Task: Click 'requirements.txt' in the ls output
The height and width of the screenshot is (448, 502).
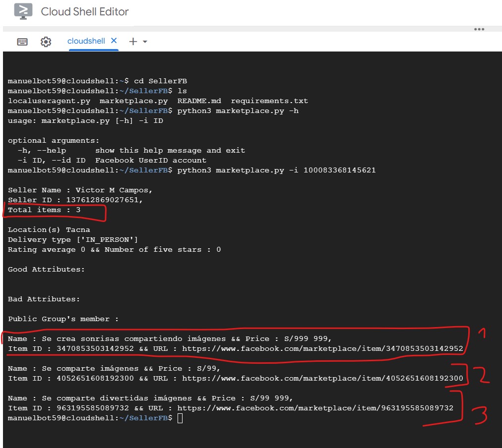Action: pos(269,101)
